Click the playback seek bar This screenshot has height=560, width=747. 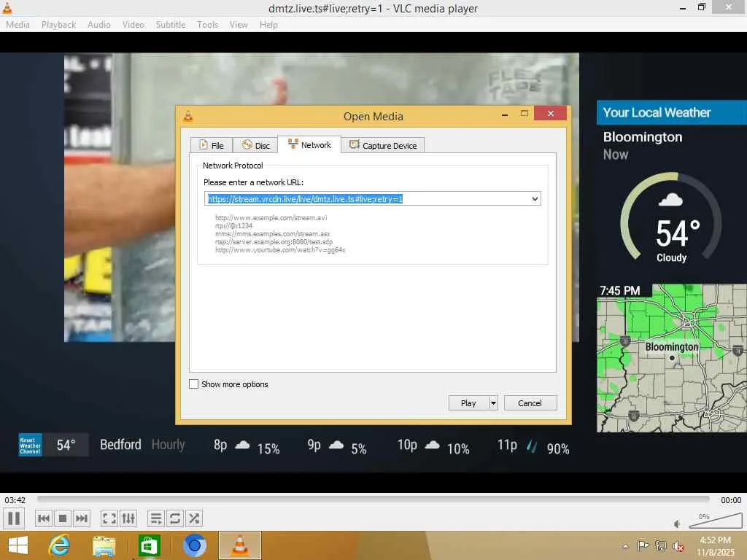coord(373,499)
